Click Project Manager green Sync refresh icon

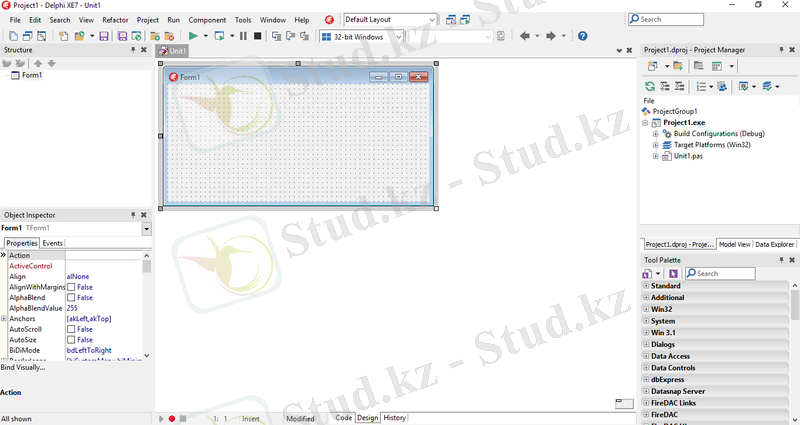(x=649, y=86)
